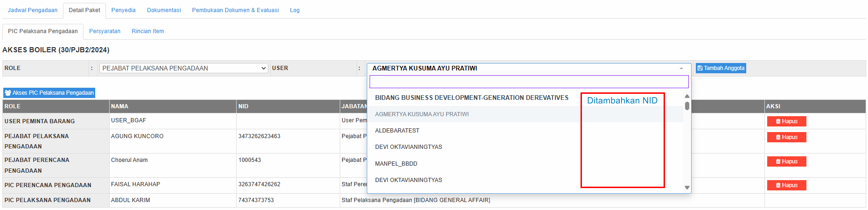Select ALDEBARATEST from user list
This screenshot has width=868, height=210.
point(397,131)
